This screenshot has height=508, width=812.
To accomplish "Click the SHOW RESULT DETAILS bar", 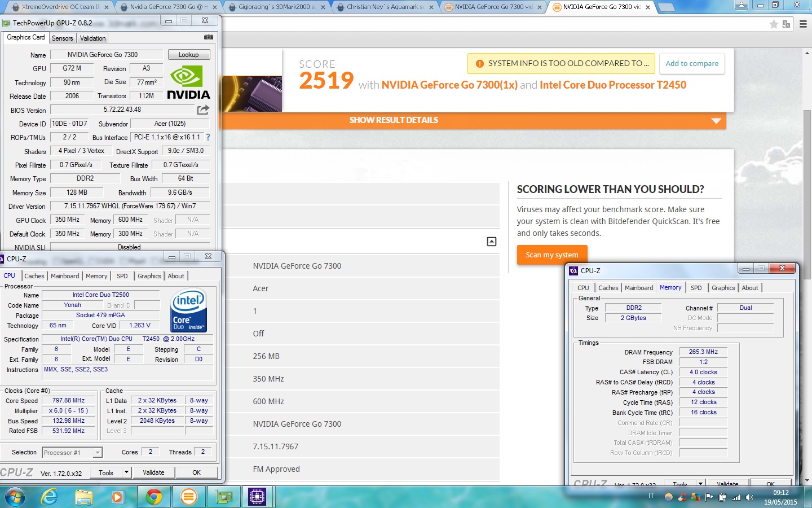I will [x=474, y=121].
